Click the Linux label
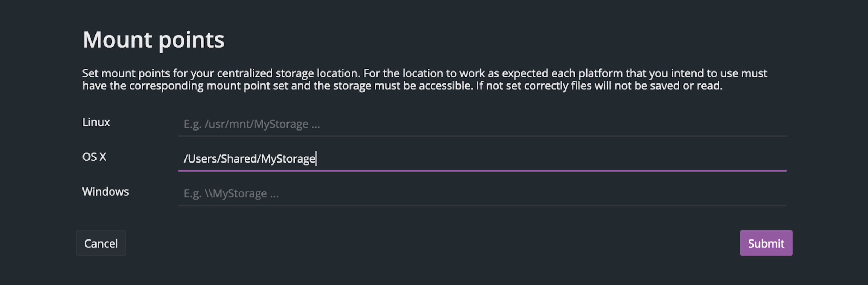 96,122
